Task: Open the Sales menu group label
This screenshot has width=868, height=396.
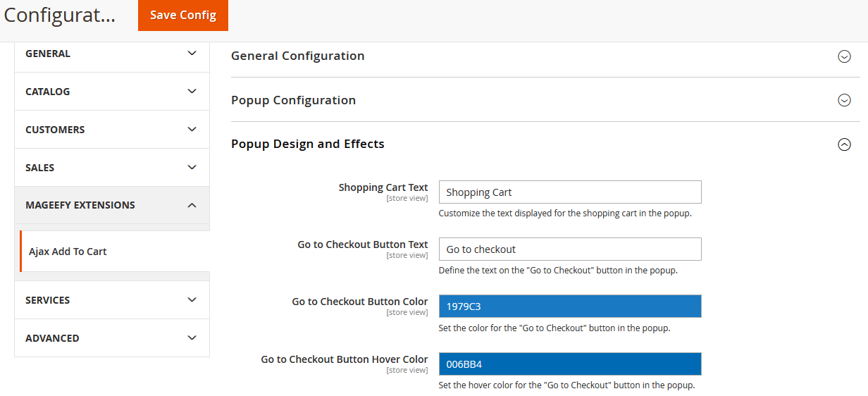Action: (x=40, y=168)
